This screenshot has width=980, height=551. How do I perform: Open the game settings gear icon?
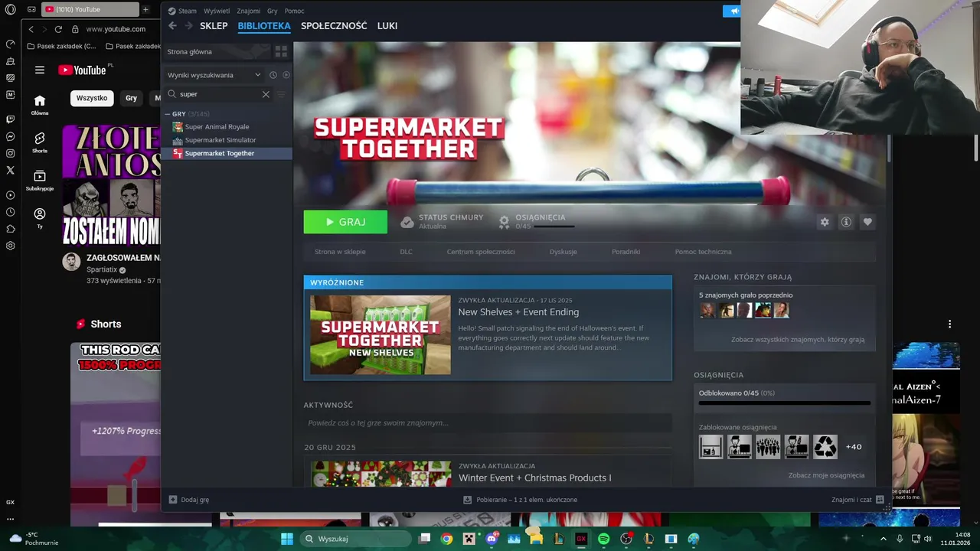(825, 222)
